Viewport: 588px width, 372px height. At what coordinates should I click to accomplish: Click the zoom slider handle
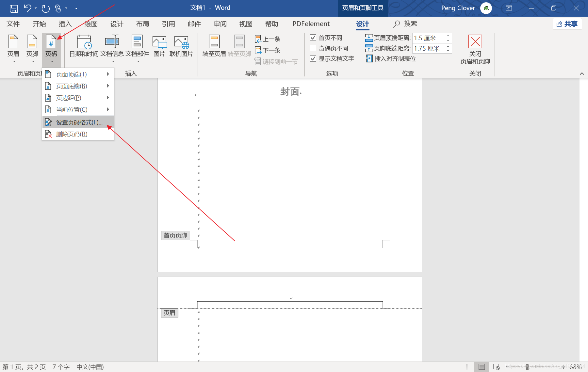point(527,367)
